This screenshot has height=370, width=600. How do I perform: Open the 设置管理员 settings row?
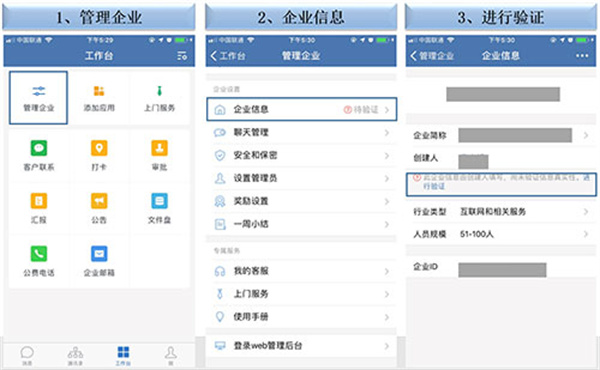pos(302,178)
